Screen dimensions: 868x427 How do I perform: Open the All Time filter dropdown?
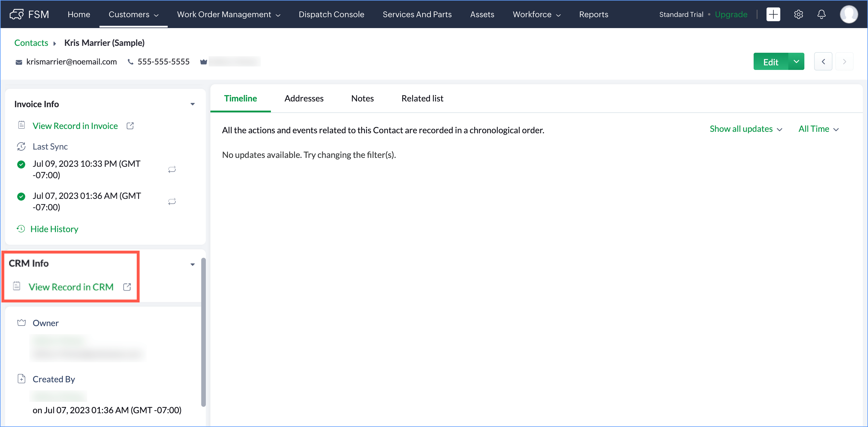tap(818, 129)
